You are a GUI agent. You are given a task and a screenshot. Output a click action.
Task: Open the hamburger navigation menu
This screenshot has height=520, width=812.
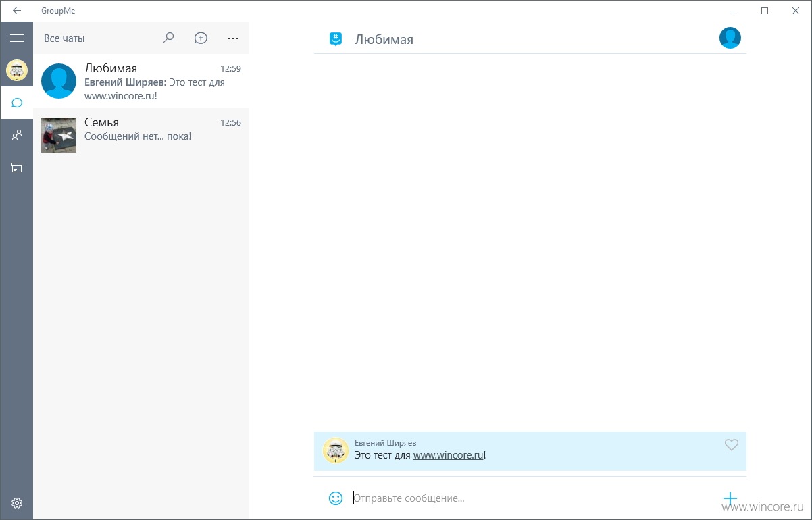click(17, 38)
